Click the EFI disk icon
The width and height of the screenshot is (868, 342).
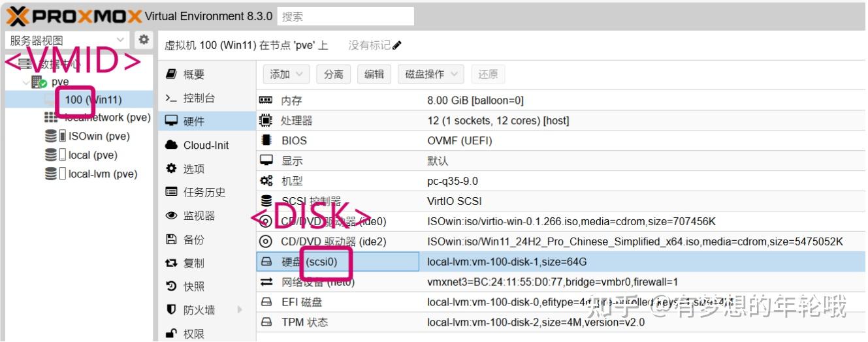pyautogui.click(x=266, y=302)
